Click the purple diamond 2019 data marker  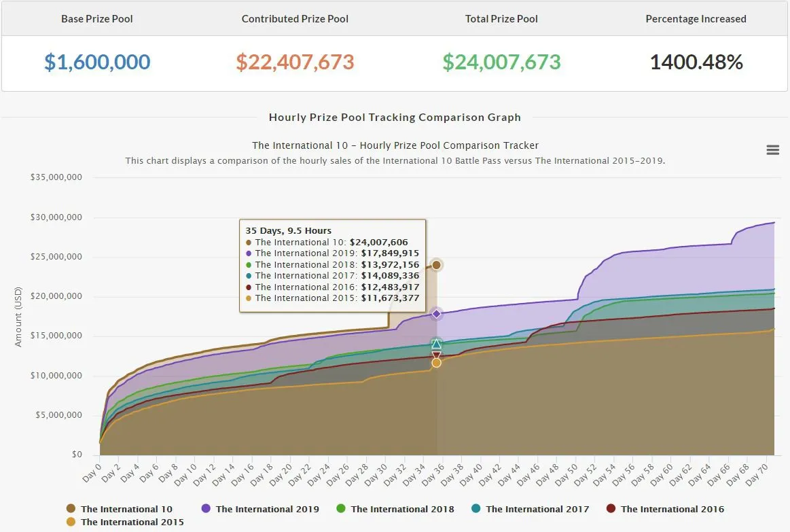(436, 314)
